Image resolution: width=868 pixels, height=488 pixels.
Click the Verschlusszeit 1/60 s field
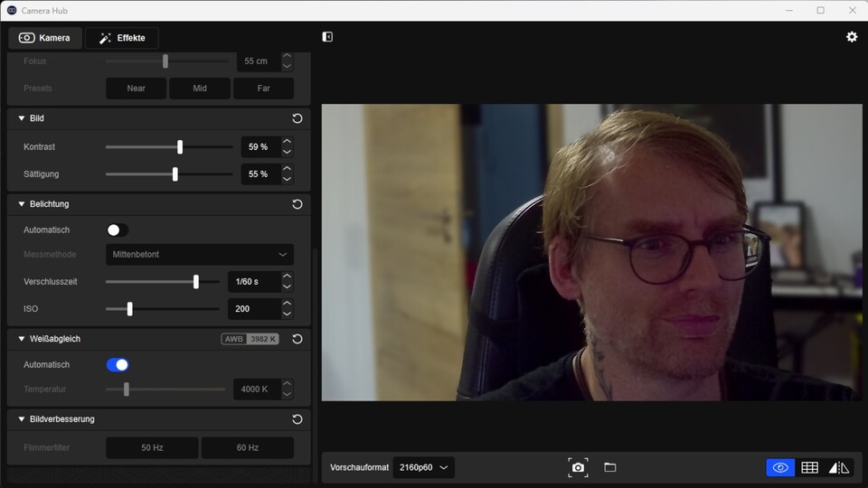point(254,282)
